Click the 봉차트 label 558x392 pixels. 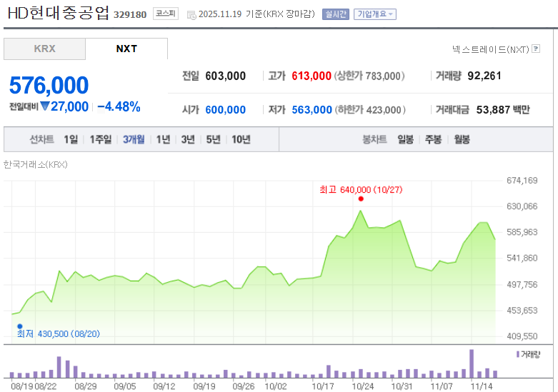tap(374, 139)
